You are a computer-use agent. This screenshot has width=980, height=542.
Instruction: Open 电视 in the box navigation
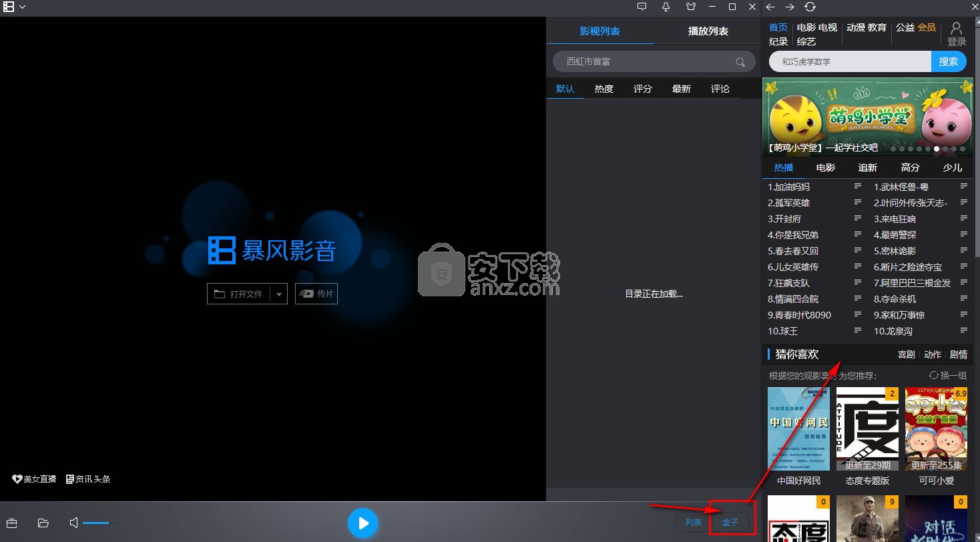[828, 27]
